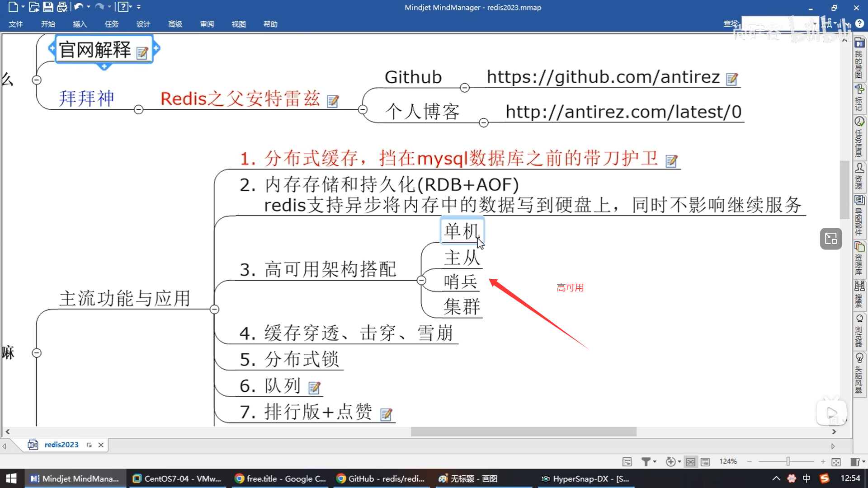Open the notes icon beside 官网解释 topic
Image resolution: width=868 pixels, height=488 pixels.
pos(142,53)
